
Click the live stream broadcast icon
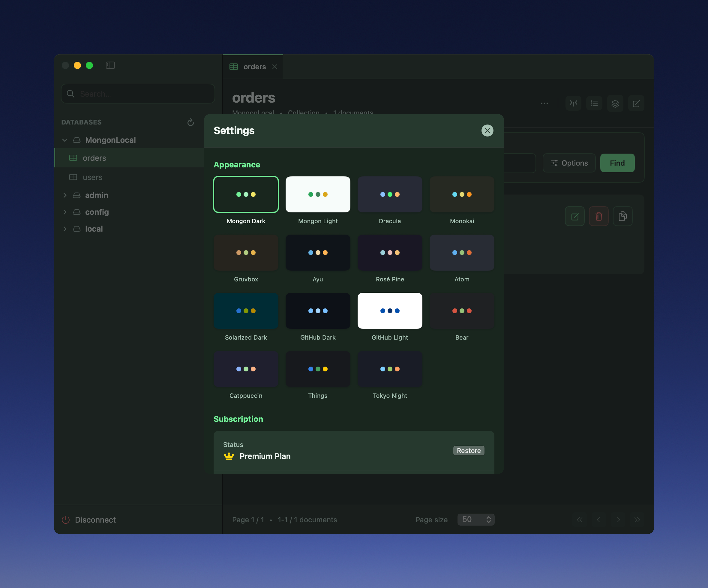click(573, 103)
